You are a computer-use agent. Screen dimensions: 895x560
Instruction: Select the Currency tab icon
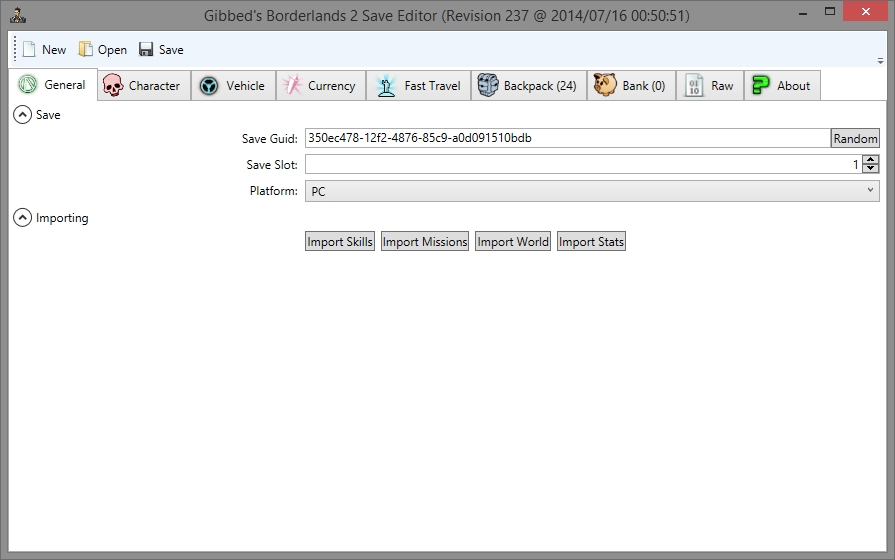[291, 86]
